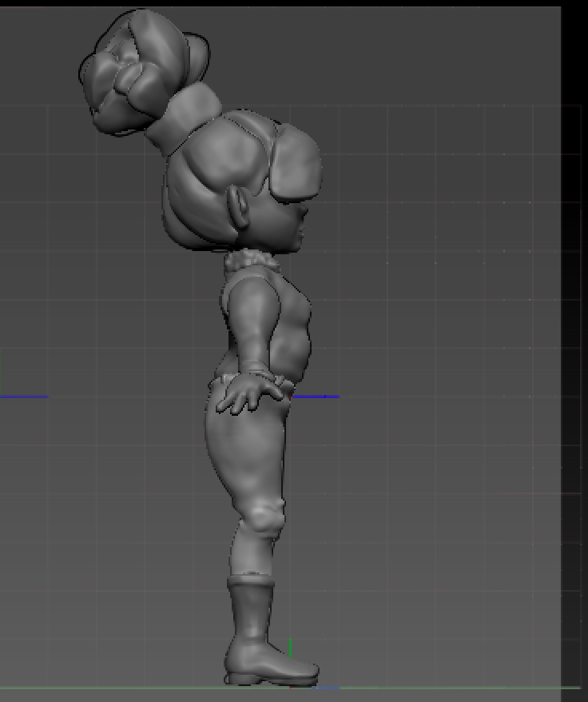Click the front hair bang over the face
Screen dimensions: 588x702
pyautogui.click(x=296, y=163)
